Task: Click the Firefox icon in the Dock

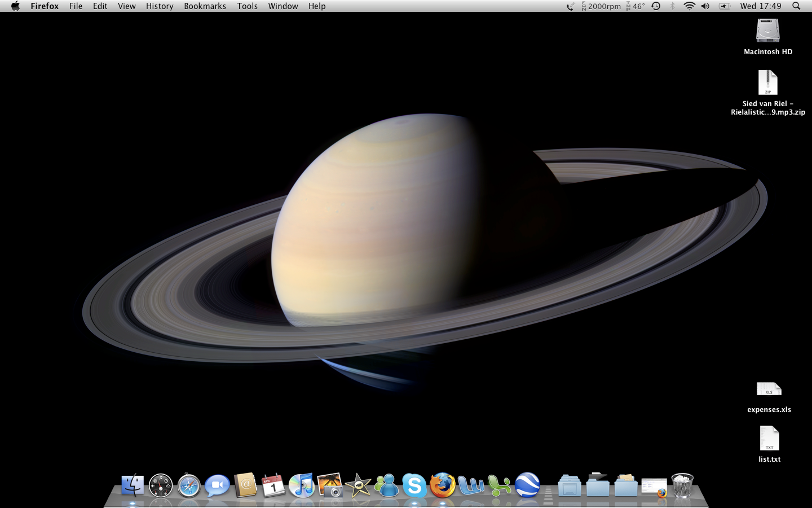Action: point(443,485)
